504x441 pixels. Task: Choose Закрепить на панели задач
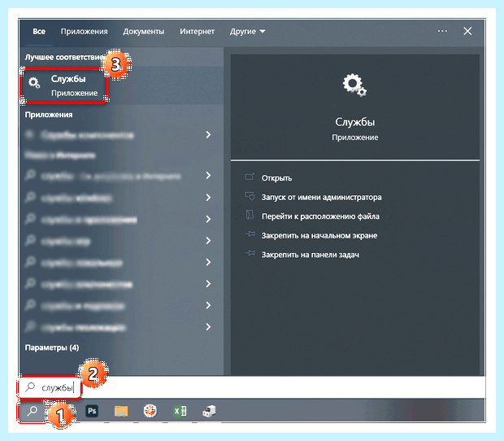point(311,255)
